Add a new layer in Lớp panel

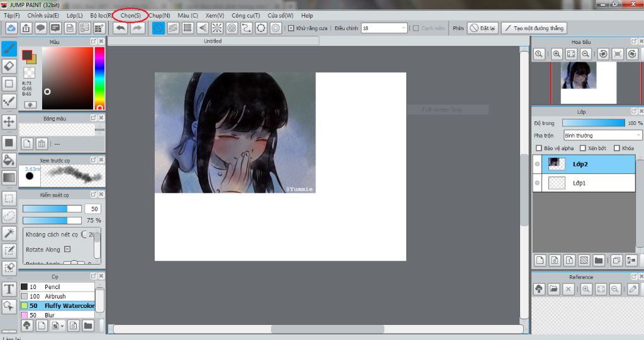point(540,260)
